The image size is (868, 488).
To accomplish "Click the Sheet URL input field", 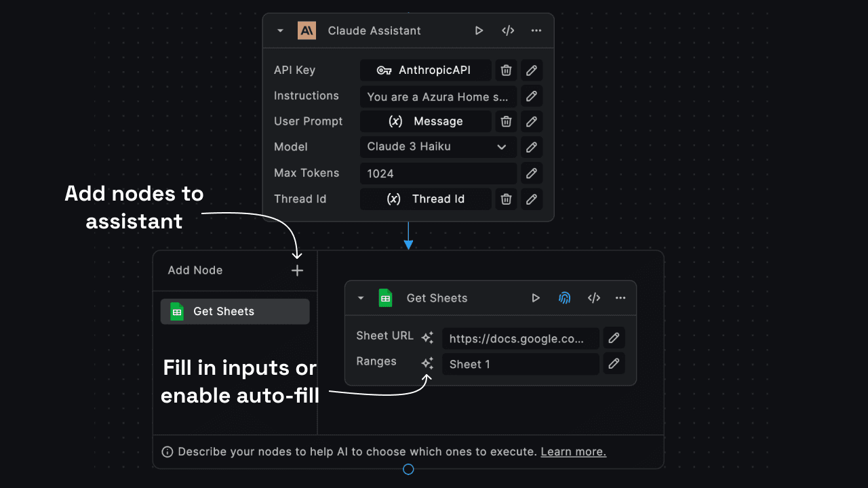I will [x=520, y=338].
